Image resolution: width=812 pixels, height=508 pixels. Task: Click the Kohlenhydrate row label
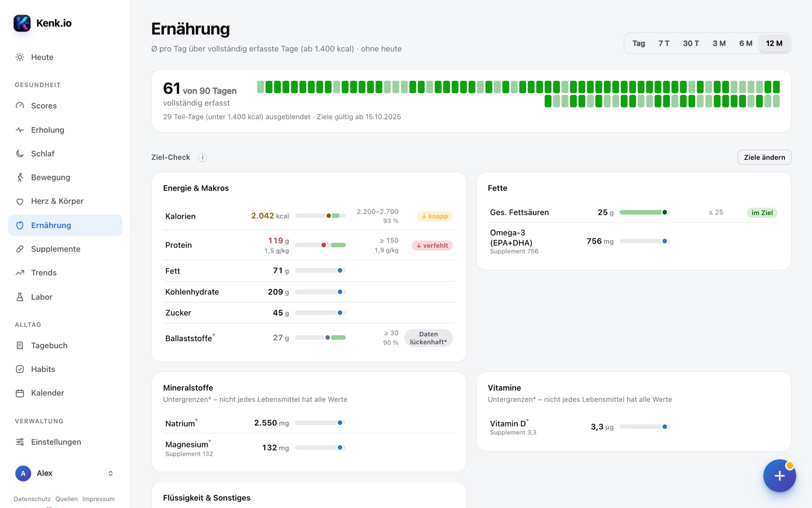pos(192,292)
